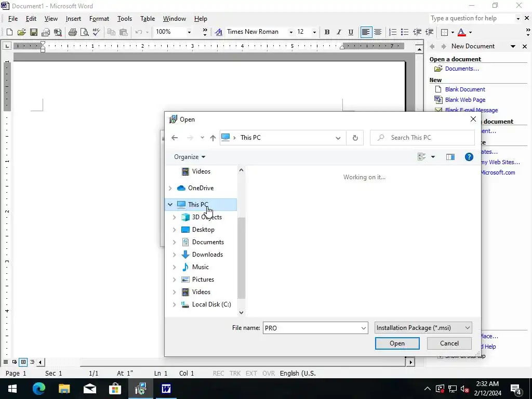The height and width of the screenshot is (399, 532).
Task: Click the blue Help question mark icon
Action: pyautogui.click(x=469, y=157)
